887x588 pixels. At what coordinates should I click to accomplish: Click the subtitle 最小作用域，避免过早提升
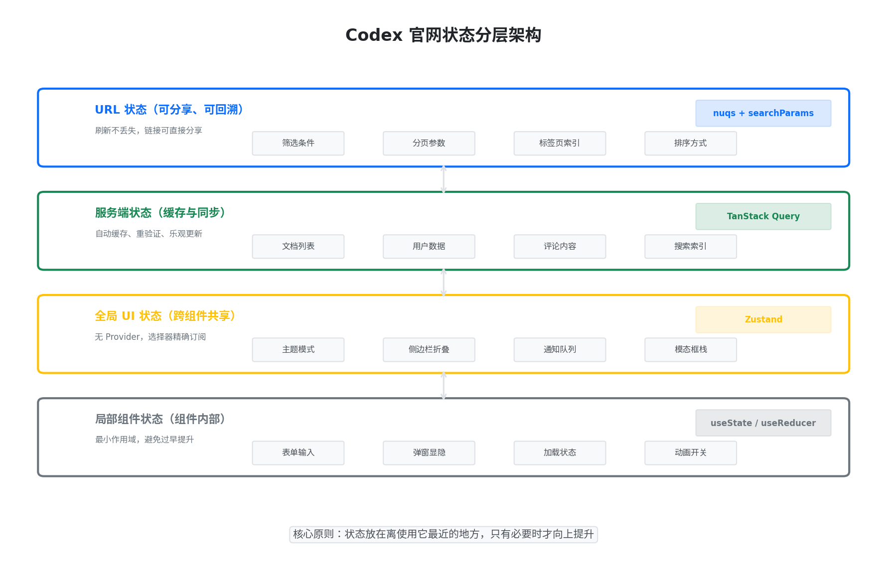[x=145, y=440]
